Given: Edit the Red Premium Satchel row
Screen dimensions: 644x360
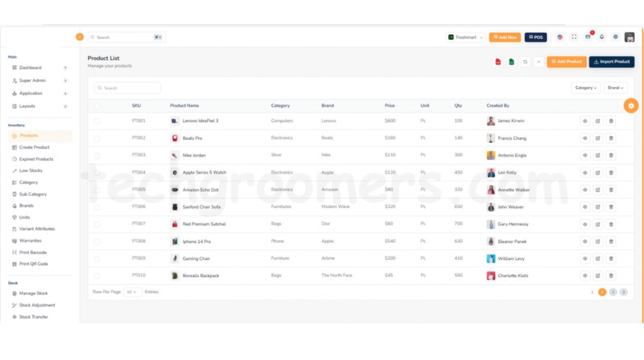Looking at the screenshot, I should coord(597,224).
